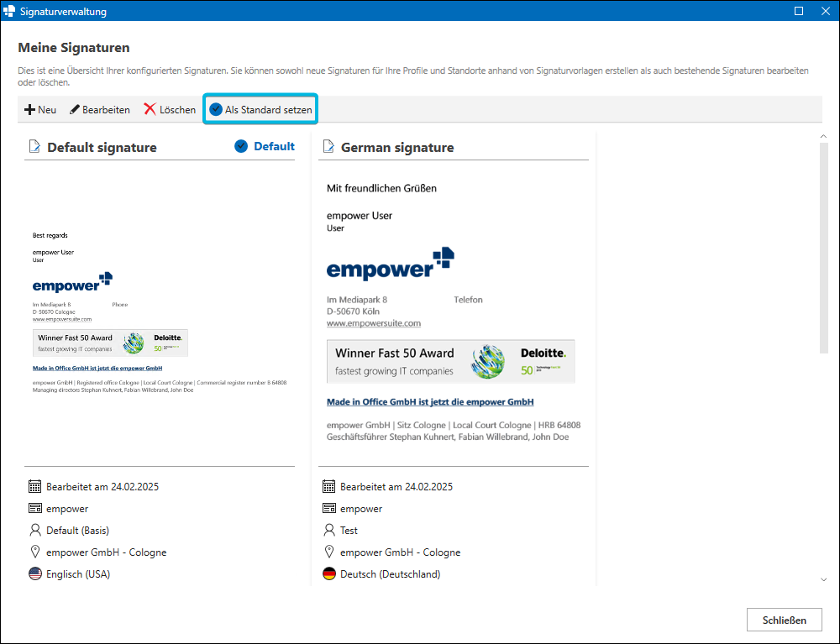Viewport: 840px width, 644px height.
Task: Click Deutsch (Deutschland) language text
Action: click(390, 573)
